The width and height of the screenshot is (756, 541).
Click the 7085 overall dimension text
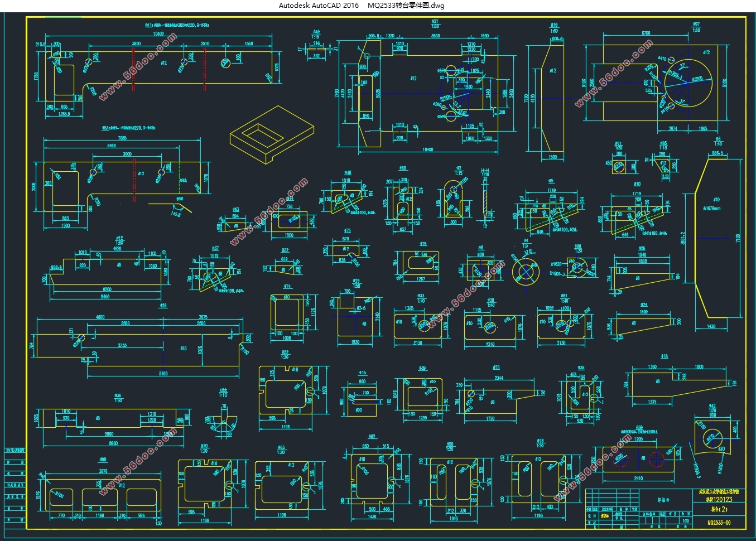pyautogui.click(x=122, y=138)
